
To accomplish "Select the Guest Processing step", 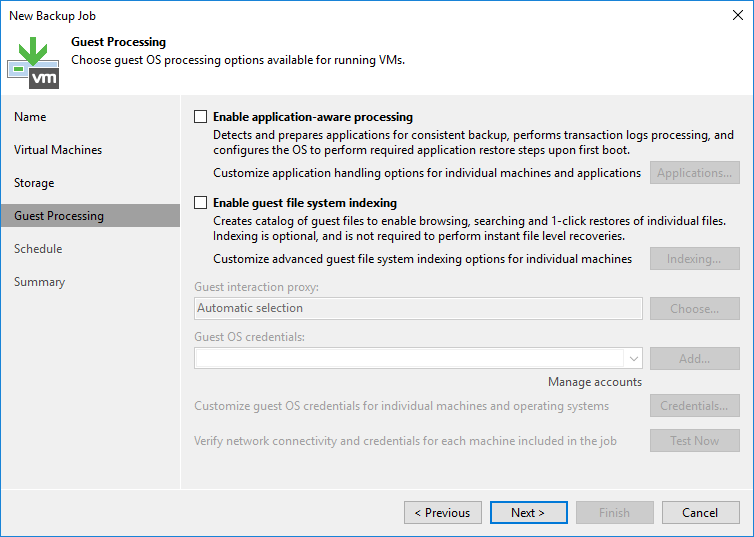I will (x=59, y=216).
